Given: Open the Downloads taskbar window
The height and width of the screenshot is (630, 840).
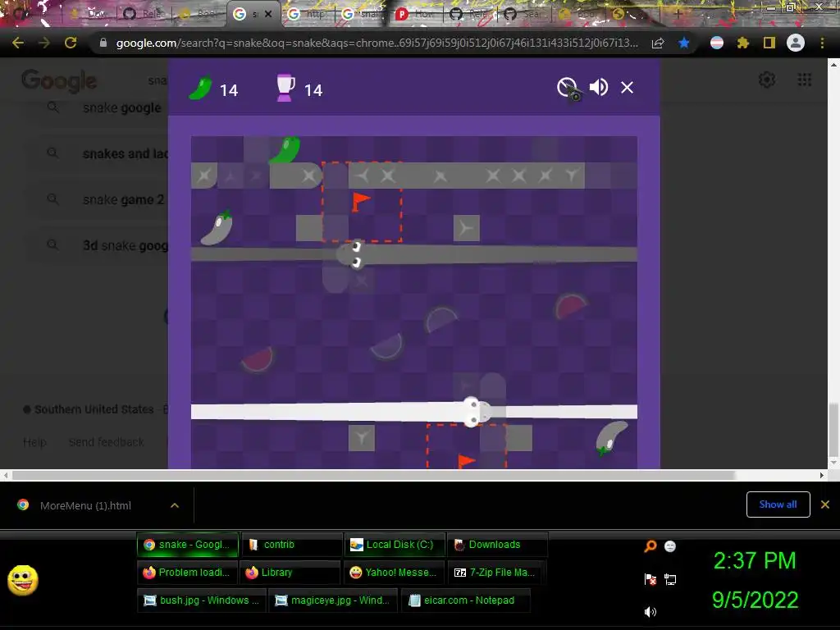Looking at the screenshot, I should (x=497, y=545).
